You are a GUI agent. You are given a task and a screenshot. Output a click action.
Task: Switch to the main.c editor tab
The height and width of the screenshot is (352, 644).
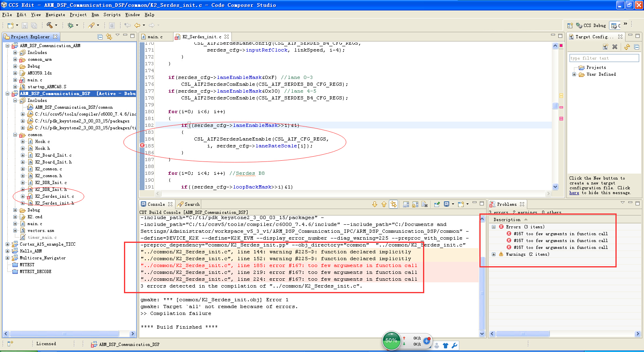coord(155,37)
